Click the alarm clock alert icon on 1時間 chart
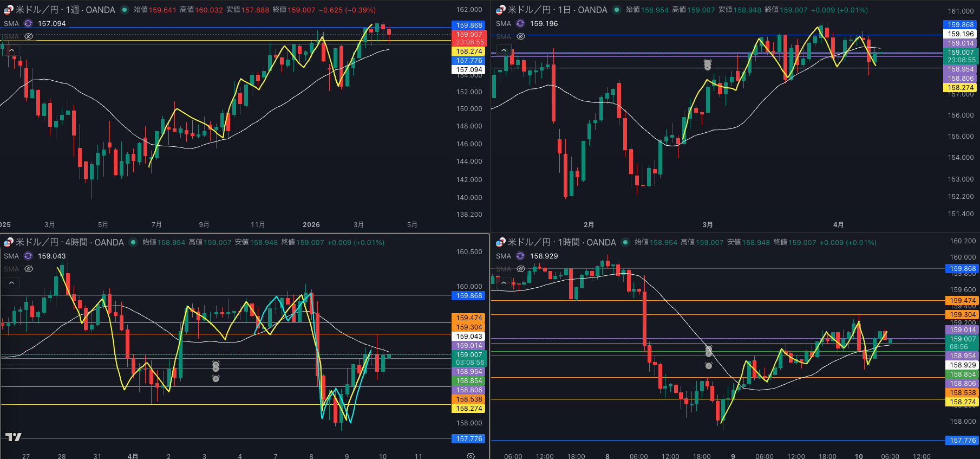Image resolution: width=980 pixels, height=459 pixels. [708, 365]
